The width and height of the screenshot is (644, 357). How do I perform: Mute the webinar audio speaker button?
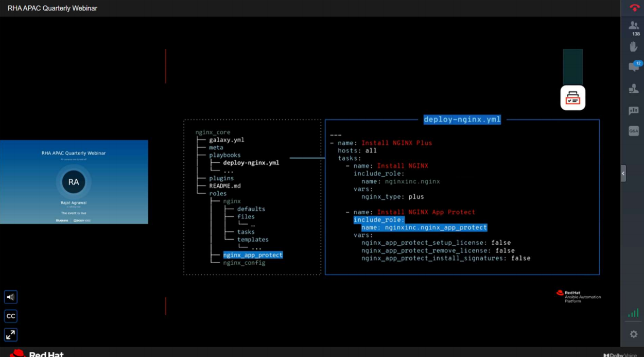10,297
